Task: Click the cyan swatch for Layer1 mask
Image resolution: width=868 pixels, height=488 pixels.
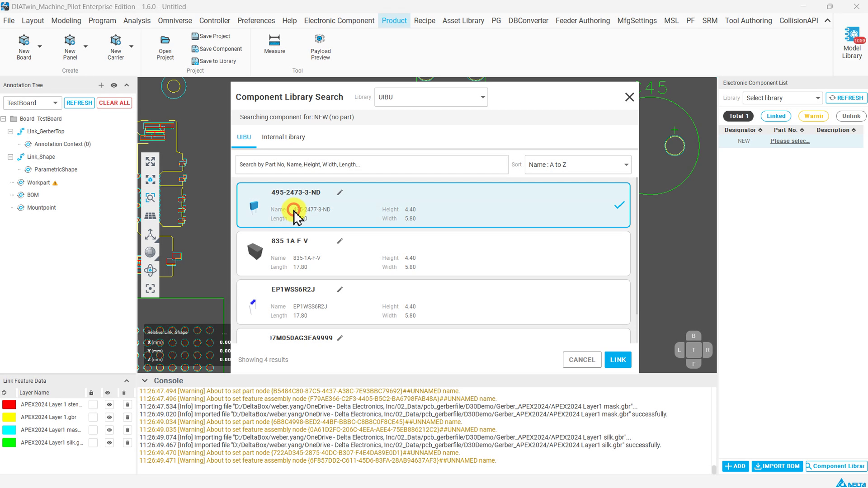Action: coord(9,430)
